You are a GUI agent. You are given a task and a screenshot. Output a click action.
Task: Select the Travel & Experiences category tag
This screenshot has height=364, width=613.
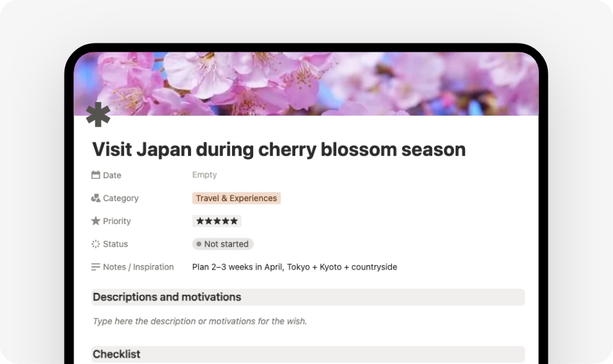tap(237, 198)
